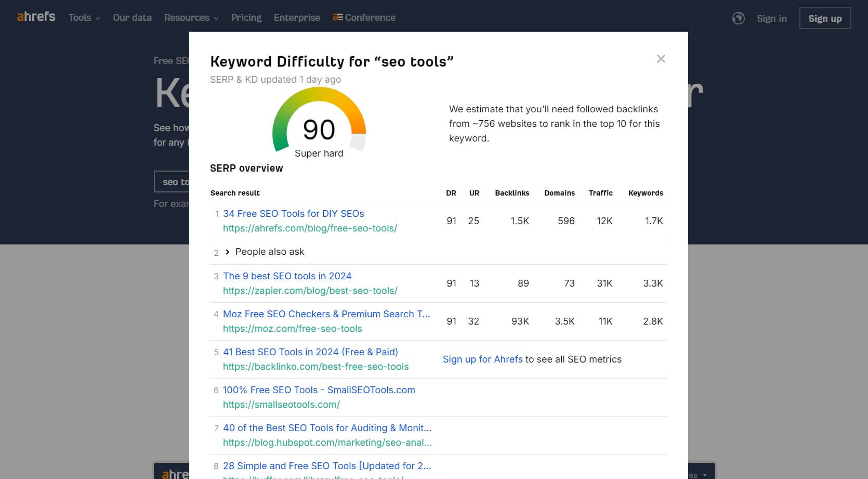Open the Resources dropdown menu

click(x=191, y=17)
